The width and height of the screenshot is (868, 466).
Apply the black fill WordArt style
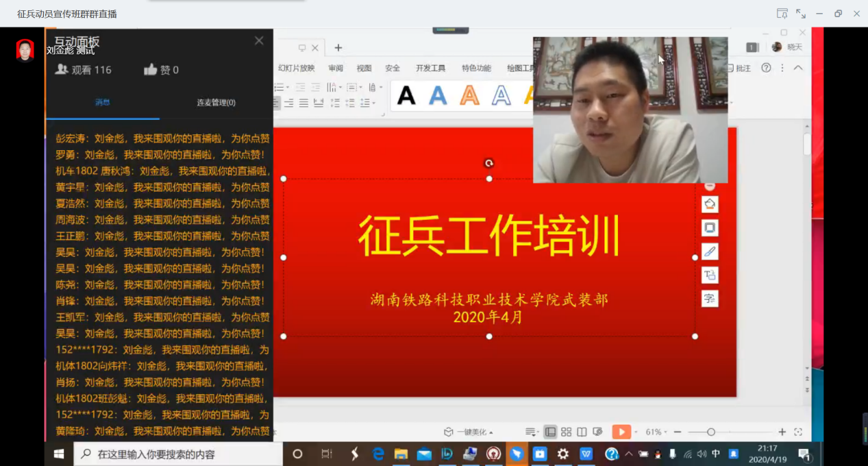pos(406,95)
